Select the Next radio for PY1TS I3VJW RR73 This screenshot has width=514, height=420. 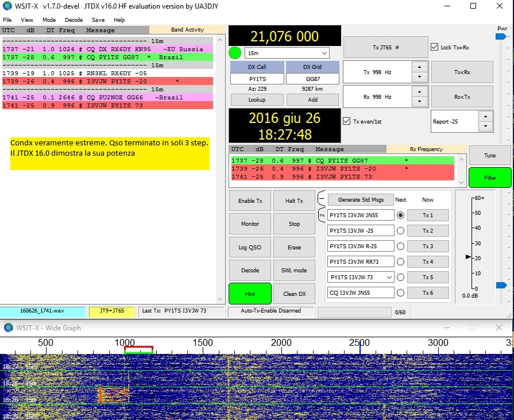click(x=400, y=261)
